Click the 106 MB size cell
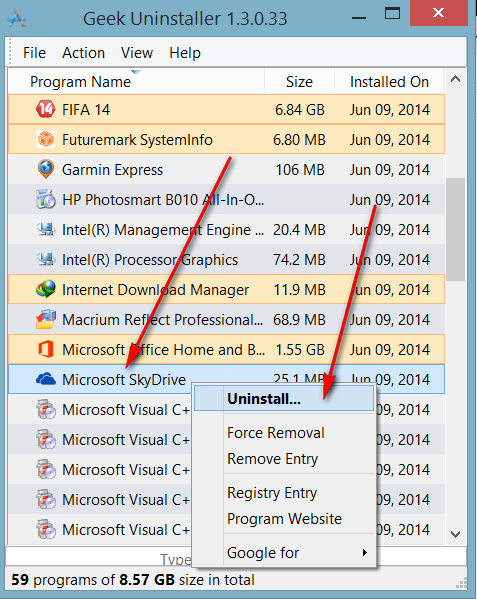The width and height of the screenshot is (477, 599). [300, 170]
